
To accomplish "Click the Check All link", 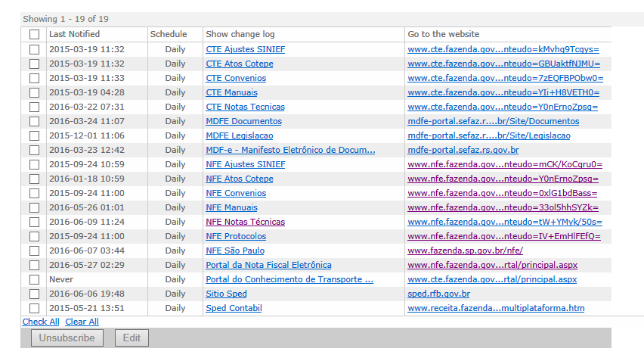I will pyautogui.click(x=41, y=322).
